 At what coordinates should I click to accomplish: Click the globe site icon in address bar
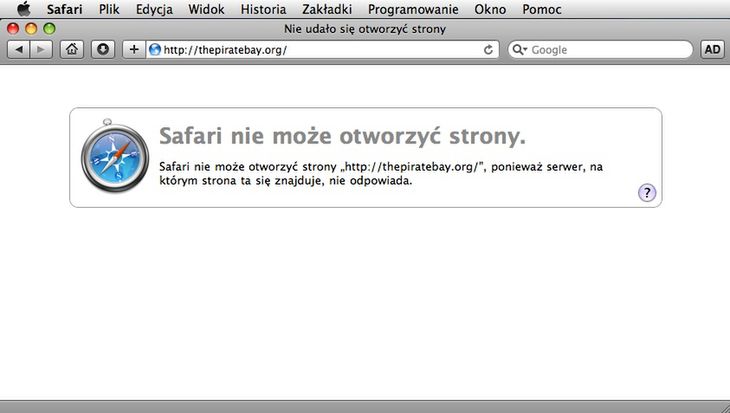(x=155, y=49)
